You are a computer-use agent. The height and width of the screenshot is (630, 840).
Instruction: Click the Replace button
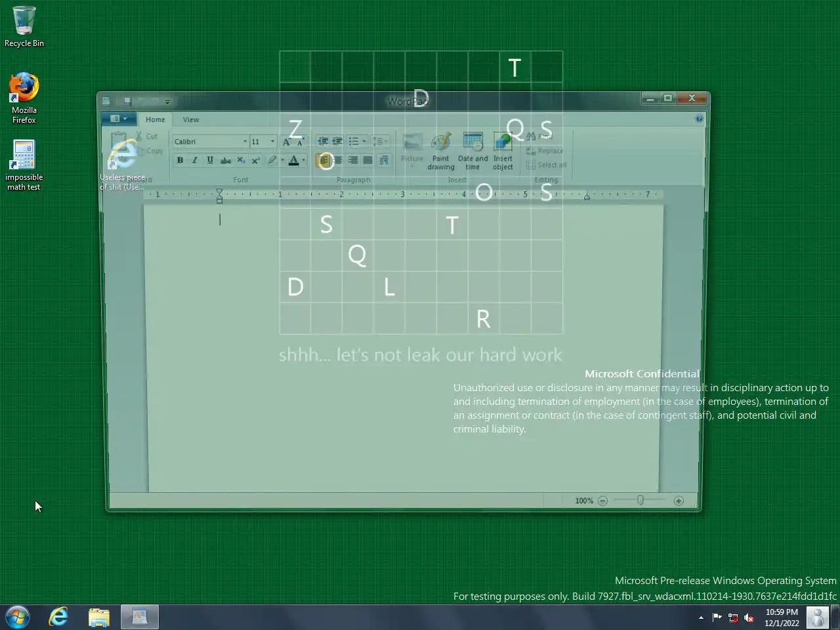[545, 151]
